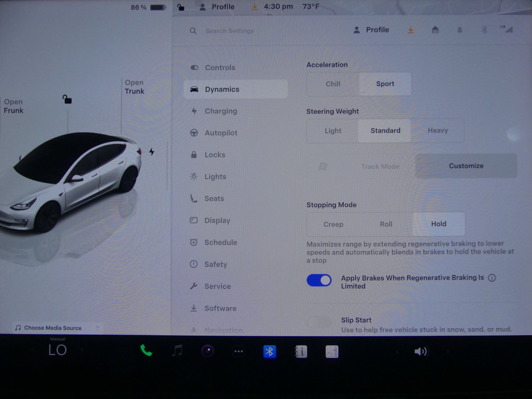The height and width of the screenshot is (399, 532).
Task: Open the Autopilot settings section
Action: point(221,133)
